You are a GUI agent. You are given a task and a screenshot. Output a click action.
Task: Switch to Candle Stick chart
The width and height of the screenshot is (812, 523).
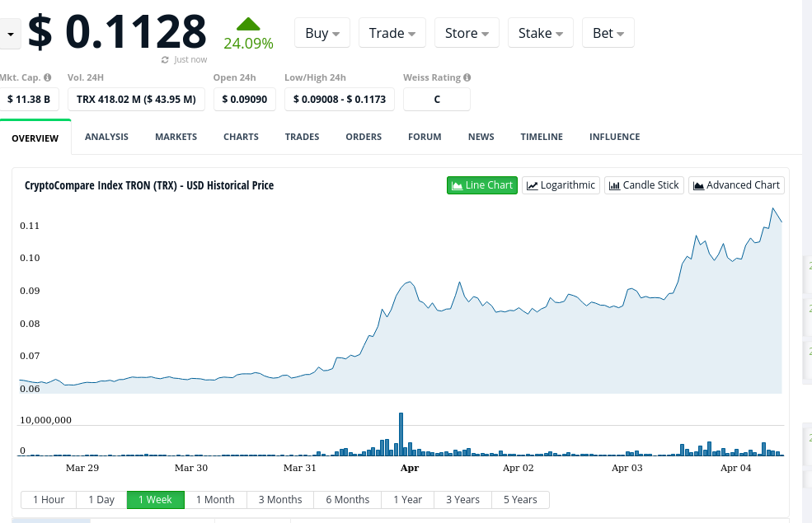click(x=644, y=185)
